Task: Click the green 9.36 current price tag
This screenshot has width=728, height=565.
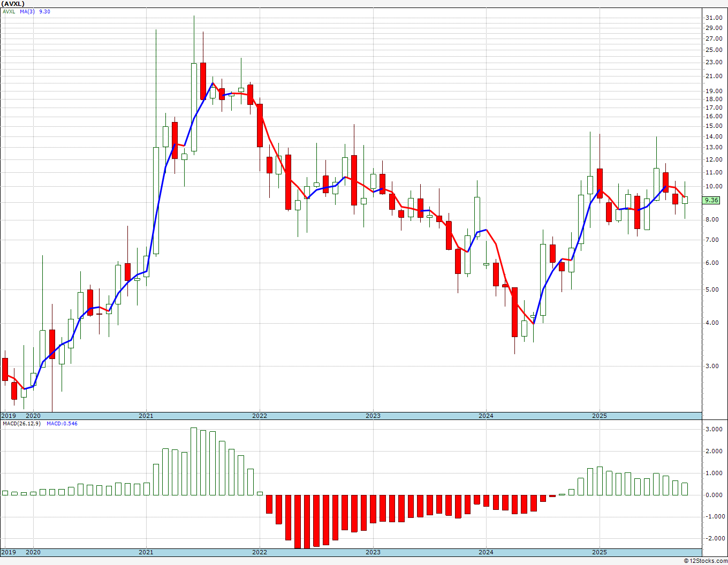Action: pyautogui.click(x=711, y=200)
